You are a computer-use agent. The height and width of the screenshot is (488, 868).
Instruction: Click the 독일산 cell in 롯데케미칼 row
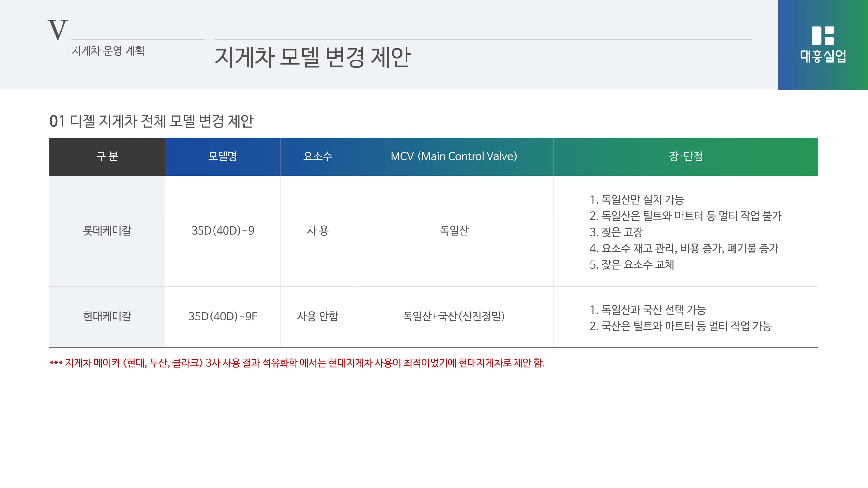(454, 231)
